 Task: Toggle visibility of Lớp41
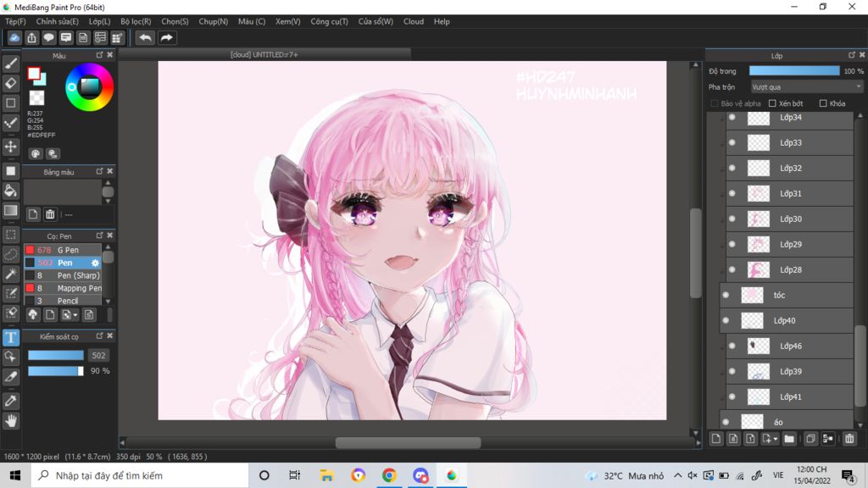[x=732, y=396]
